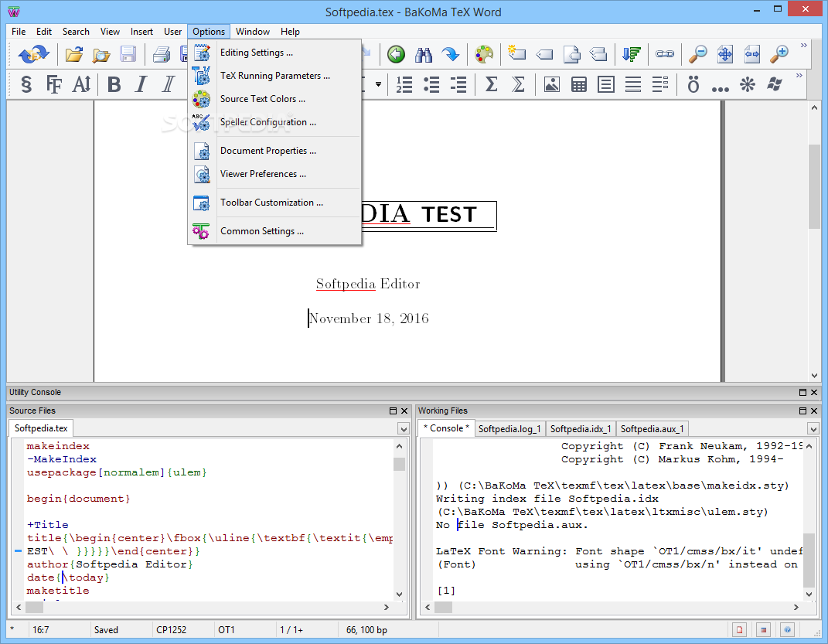828x644 pixels.
Task: Insert display math sigma
Action: coord(518,84)
